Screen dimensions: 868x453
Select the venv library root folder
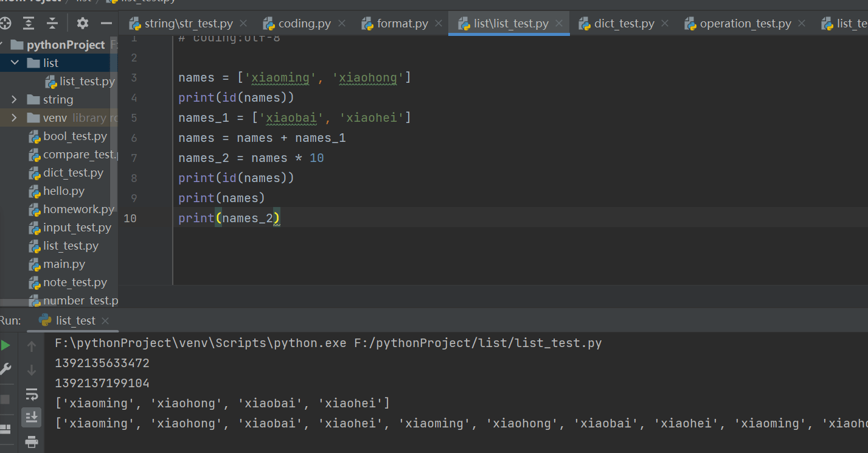pyautogui.click(x=73, y=118)
